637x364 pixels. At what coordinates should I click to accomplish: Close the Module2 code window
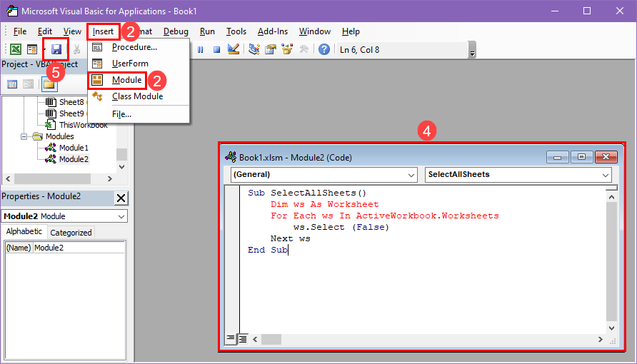(606, 157)
